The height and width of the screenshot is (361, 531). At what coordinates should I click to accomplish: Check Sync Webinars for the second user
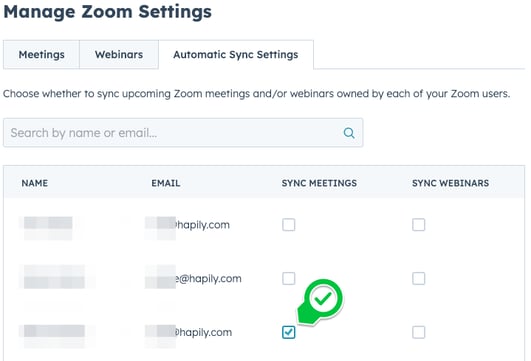[419, 278]
